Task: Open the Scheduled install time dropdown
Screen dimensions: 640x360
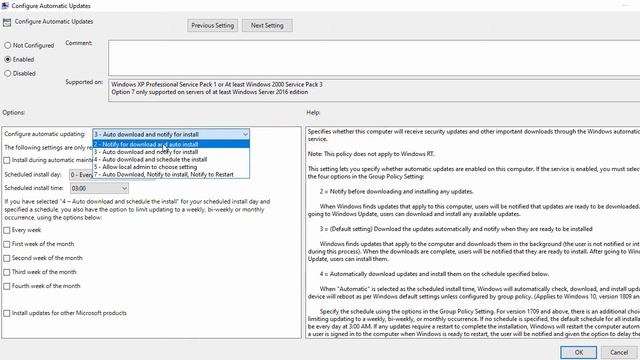Action: 99,188
